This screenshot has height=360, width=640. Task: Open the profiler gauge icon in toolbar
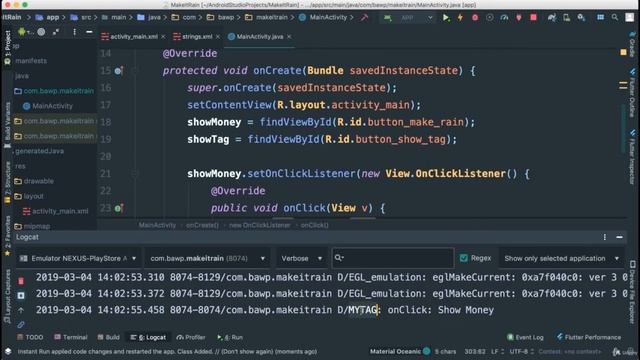(x=504, y=18)
